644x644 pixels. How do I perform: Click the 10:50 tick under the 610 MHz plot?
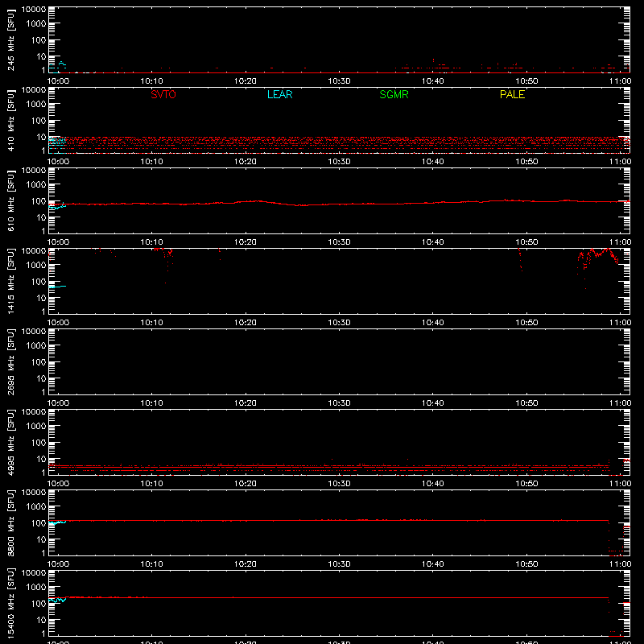coord(526,242)
